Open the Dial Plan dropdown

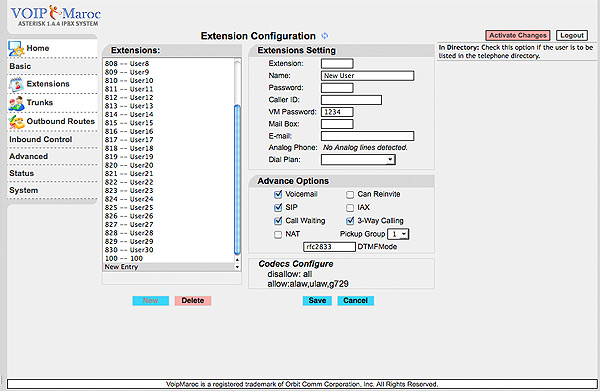pos(358,160)
